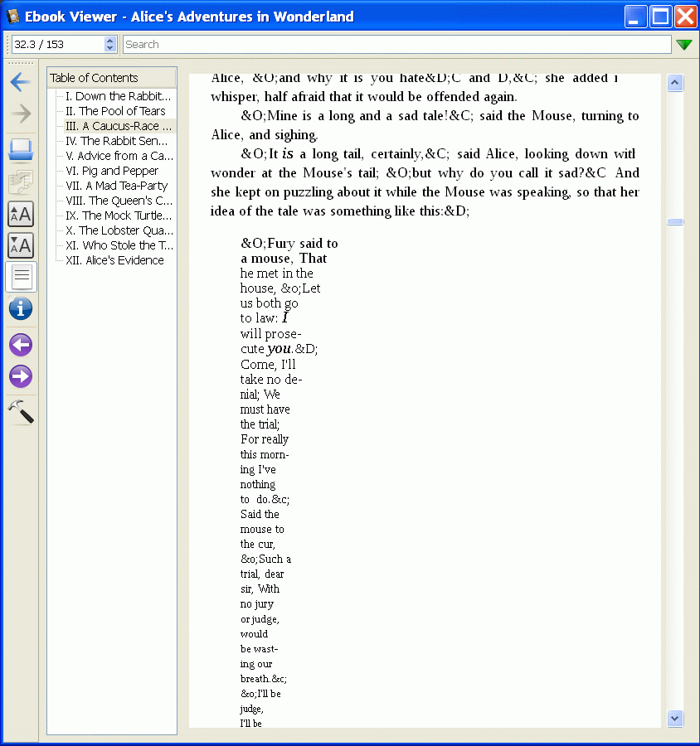Open chapter XI. Who Stole the T...
The image size is (700, 746).
(x=119, y=245)
